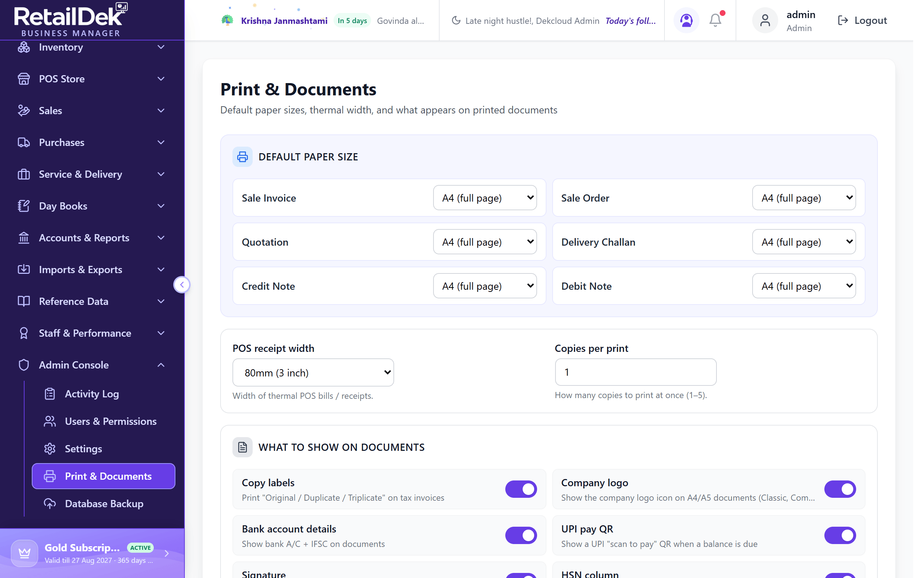
Task: Open the support agent avatar icon
Action: pos(686,20)
